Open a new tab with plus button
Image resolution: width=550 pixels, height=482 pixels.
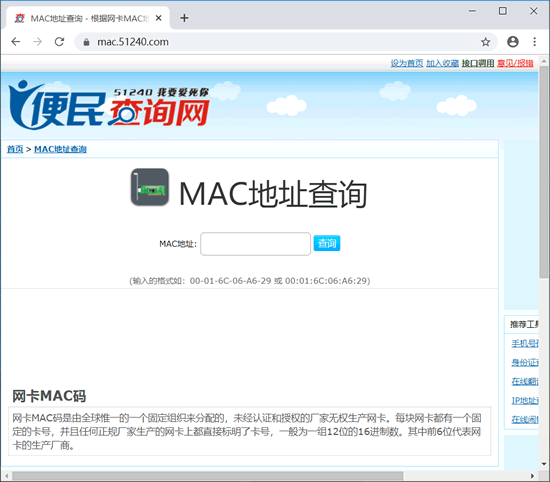click(x=184, y=18)
